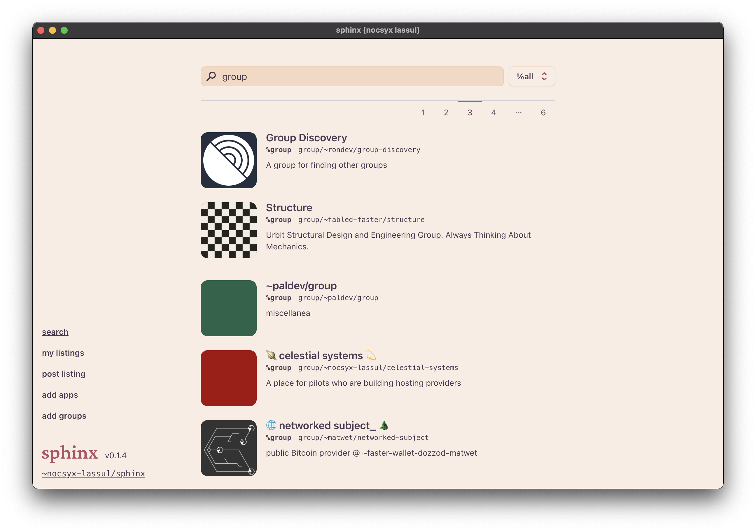Click the networked subject circuit icon

tap(228, 448)
